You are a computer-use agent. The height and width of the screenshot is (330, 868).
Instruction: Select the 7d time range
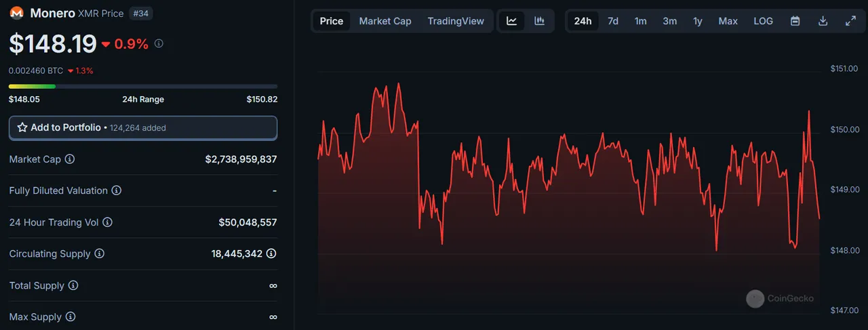tap(613, 21)
